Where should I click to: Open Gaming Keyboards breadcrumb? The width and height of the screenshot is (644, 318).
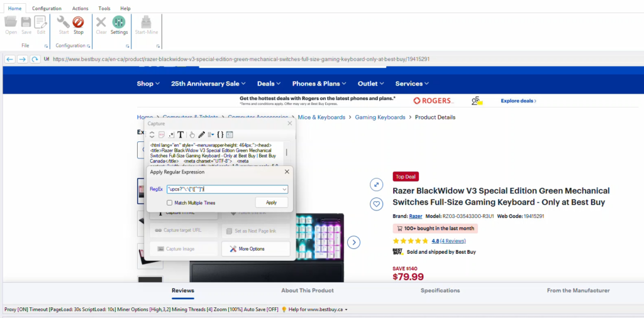[x=380, y=118]
